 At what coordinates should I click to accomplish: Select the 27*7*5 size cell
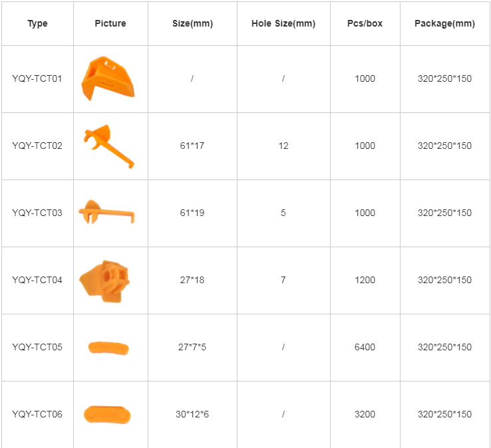click(192, 347)
